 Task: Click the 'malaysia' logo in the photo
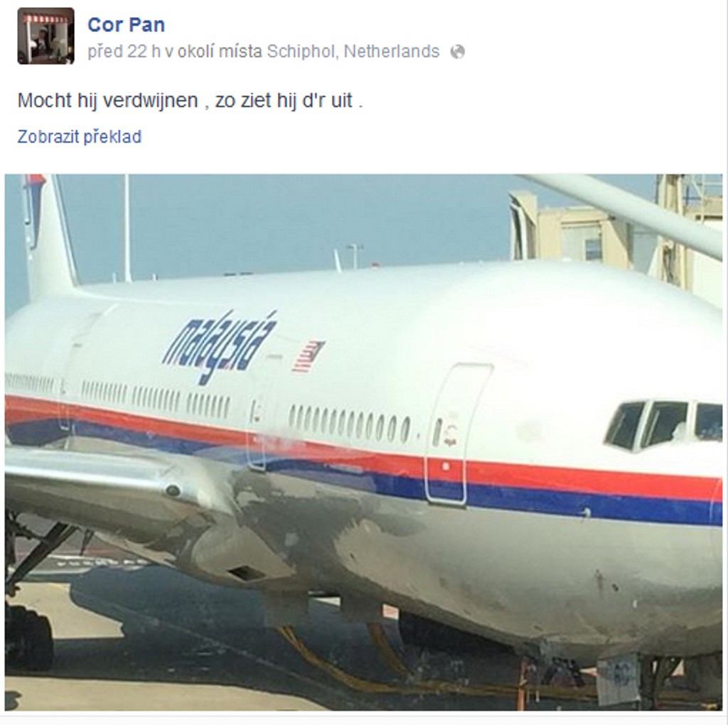(220, 347)
